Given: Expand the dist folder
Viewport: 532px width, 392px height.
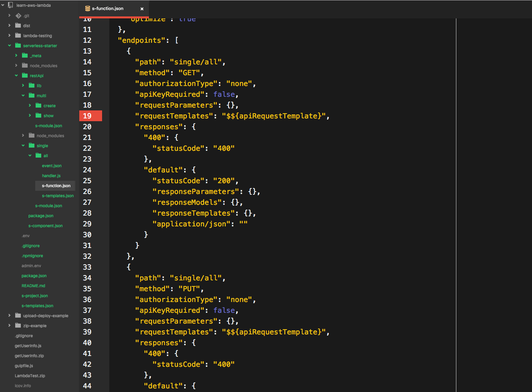Looking at the screenshot, I should pyautogui.click(x=9, y=25).
